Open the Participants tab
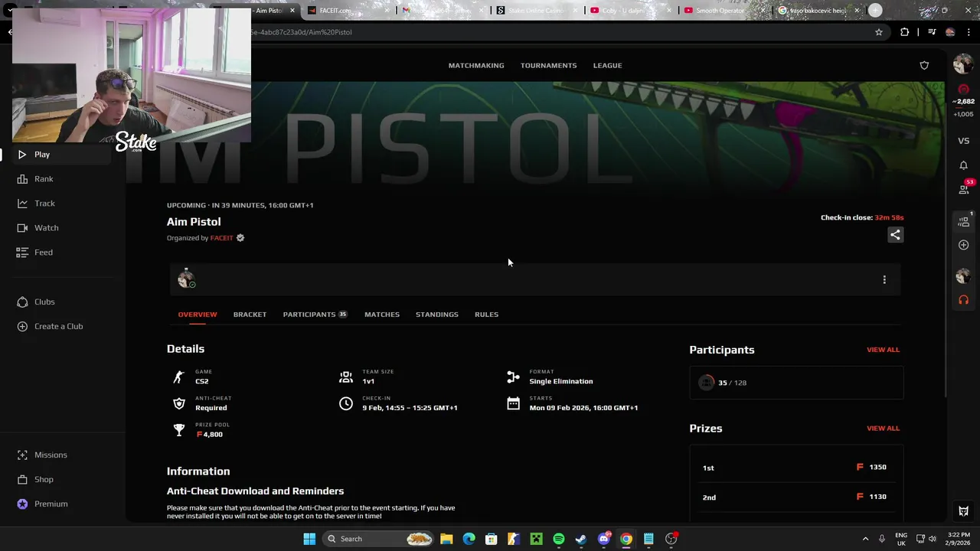 coord(315,315)
